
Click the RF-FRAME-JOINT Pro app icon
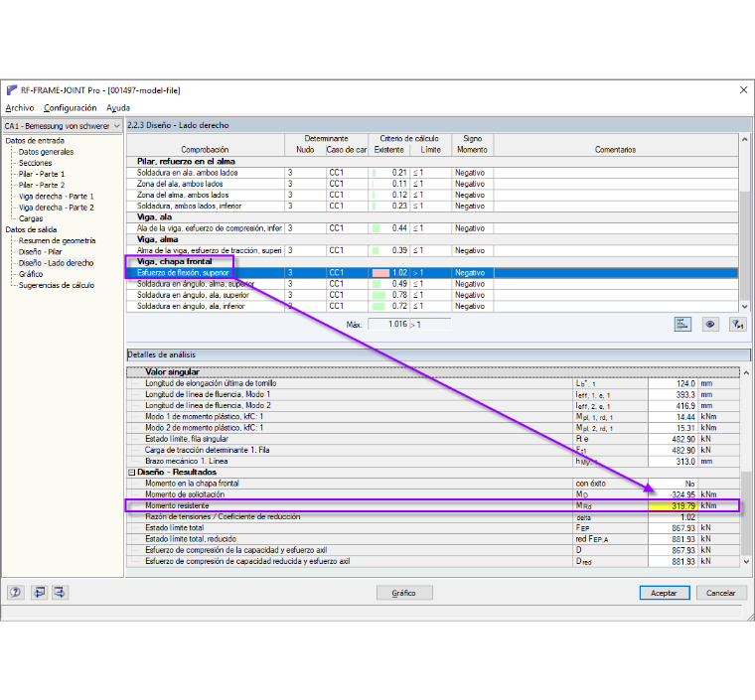click(x=12, y=90)
